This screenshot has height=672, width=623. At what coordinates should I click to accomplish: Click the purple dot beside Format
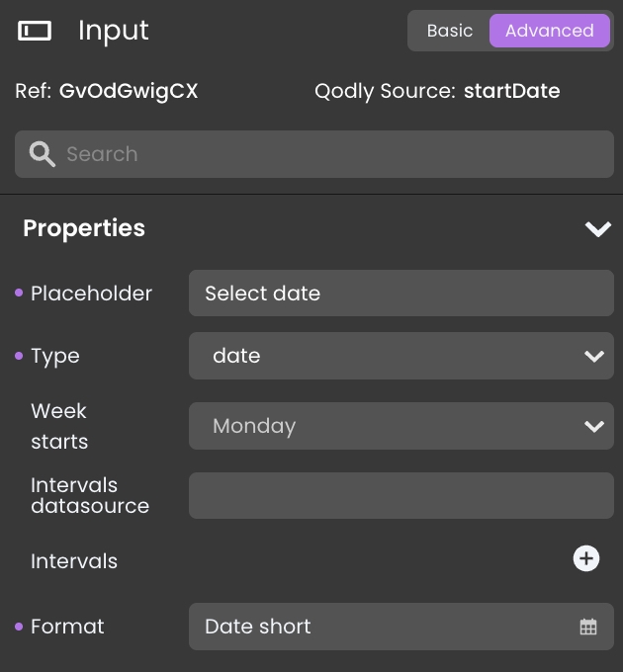pos(19,627)
